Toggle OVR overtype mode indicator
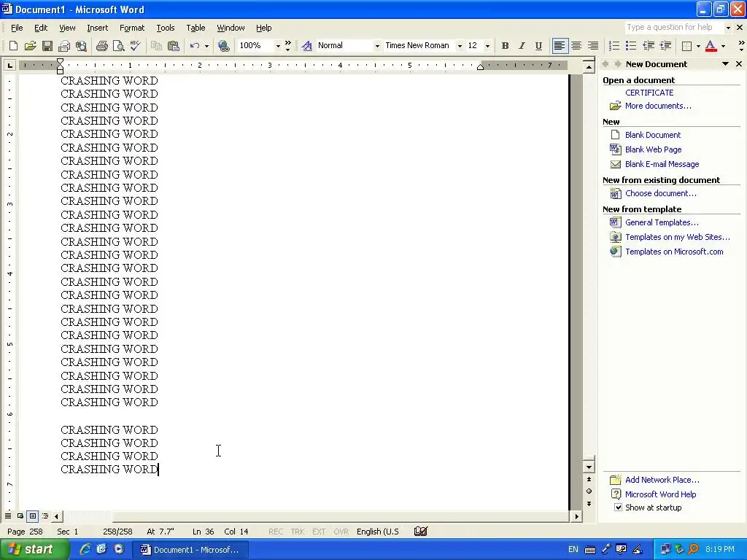747x560 pixels. point(341,532)
